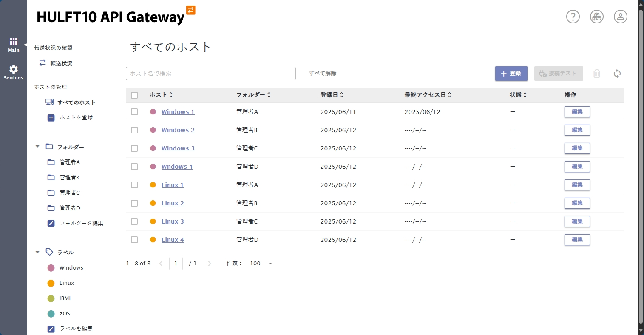Click すべて解除 to clear filters

323,73
